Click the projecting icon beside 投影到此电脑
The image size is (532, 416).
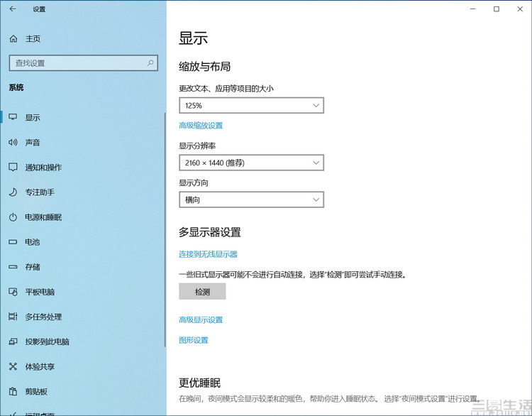pyautogui.click(x=13, y=341)
